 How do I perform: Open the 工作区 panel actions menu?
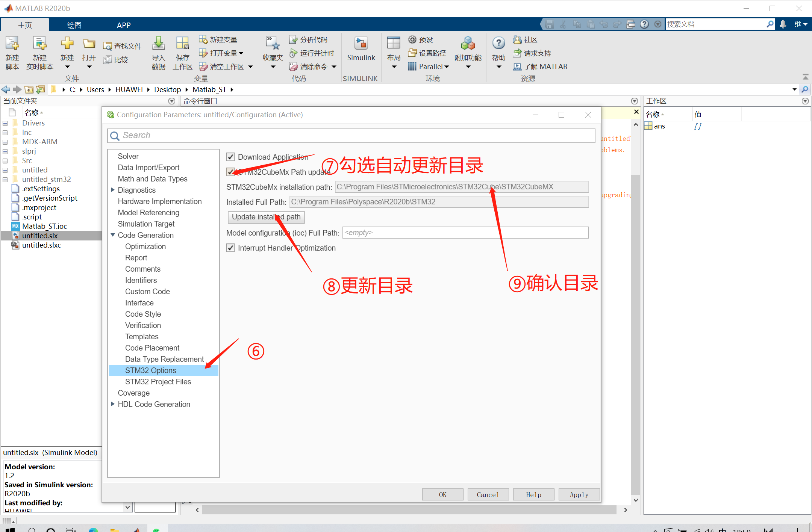805,101
